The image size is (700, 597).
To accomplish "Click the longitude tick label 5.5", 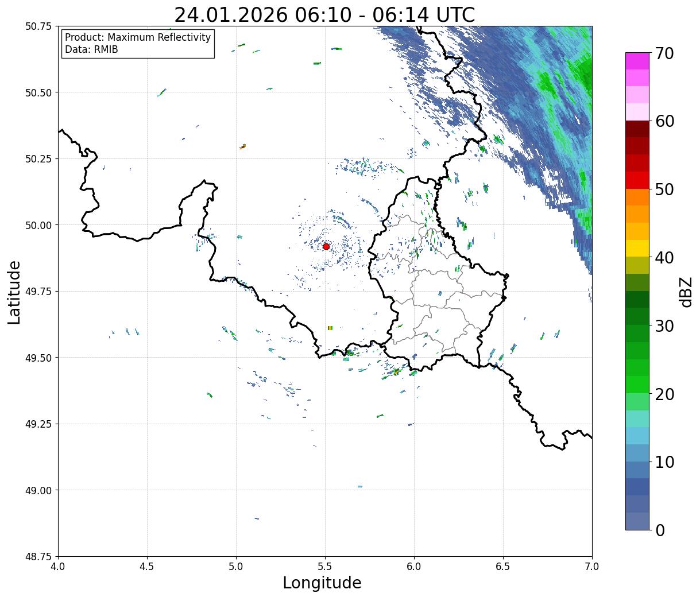I will [x=325, y=567].
